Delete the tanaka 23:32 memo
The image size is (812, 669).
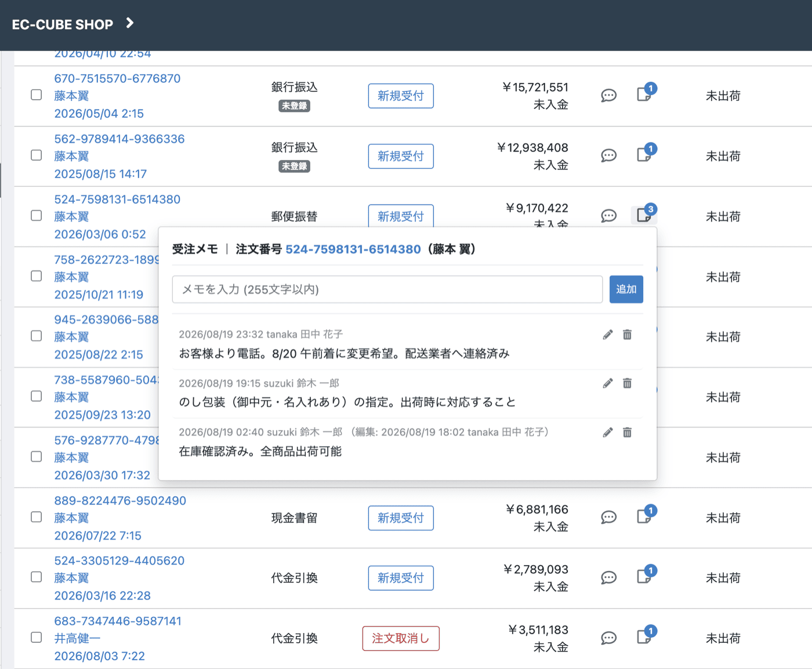627,335
